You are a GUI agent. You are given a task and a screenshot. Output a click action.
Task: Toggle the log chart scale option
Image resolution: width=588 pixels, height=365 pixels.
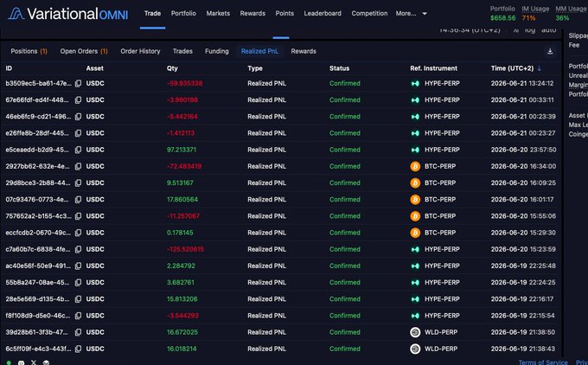(x=530, y=30)
